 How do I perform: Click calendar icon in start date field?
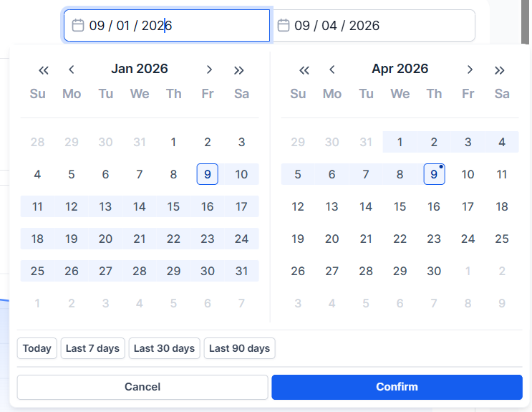tap(78, 26)
